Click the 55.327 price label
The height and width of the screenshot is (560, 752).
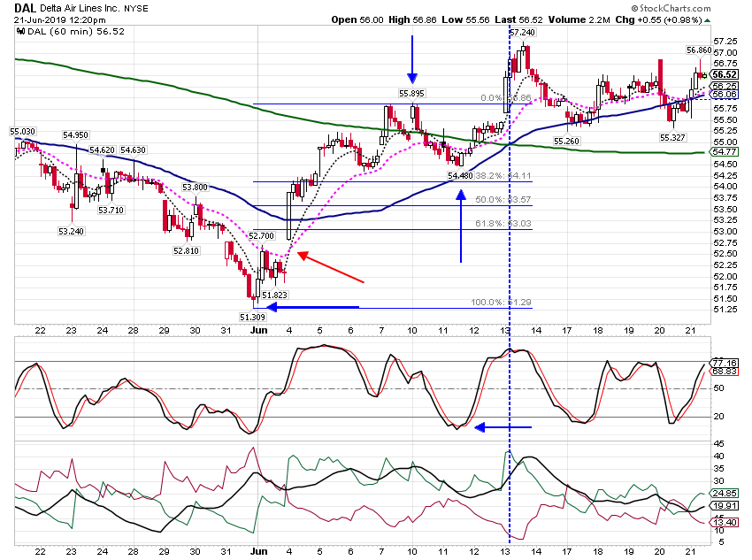(x=672, y=138)
